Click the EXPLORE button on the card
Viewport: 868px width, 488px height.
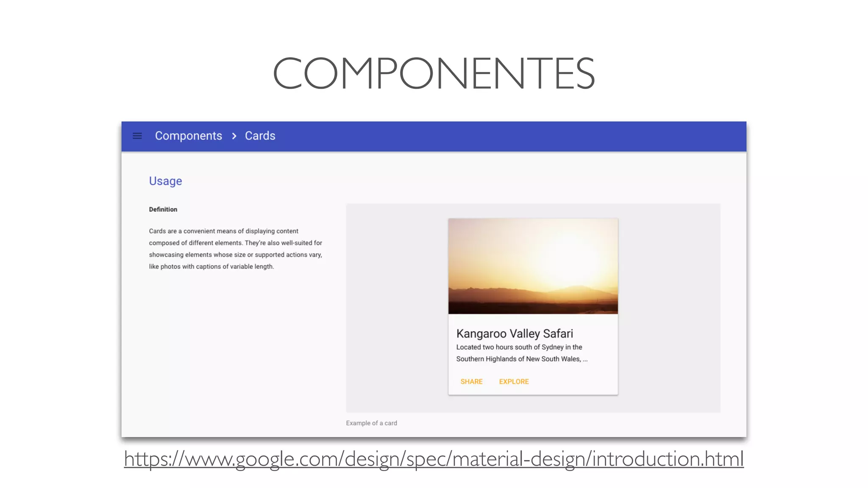click(514, 382)
